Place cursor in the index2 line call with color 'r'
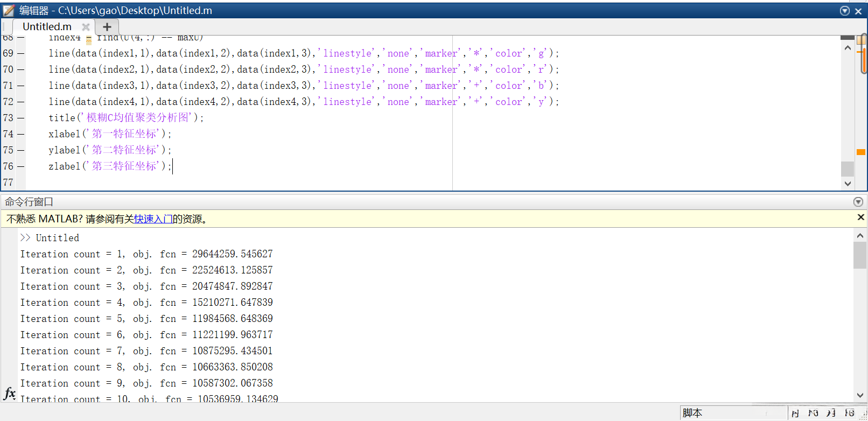868x421 pixels. pos(304,69)
